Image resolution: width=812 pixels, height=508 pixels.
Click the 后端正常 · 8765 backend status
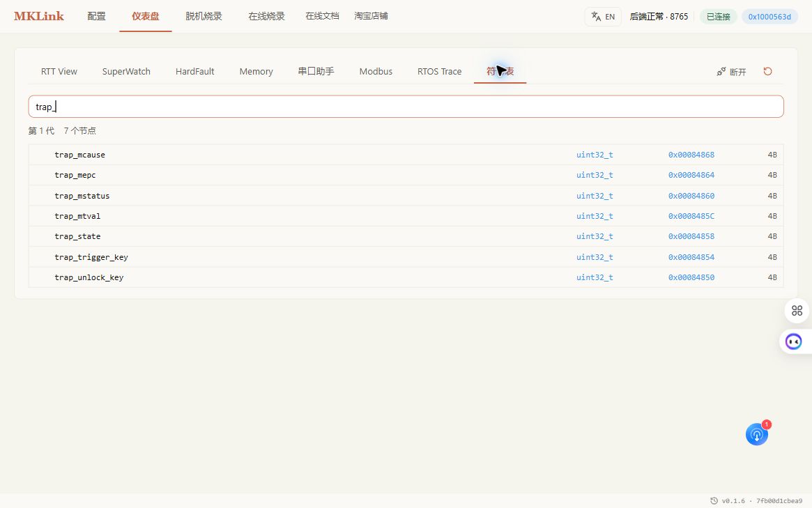tap(659, 17)
